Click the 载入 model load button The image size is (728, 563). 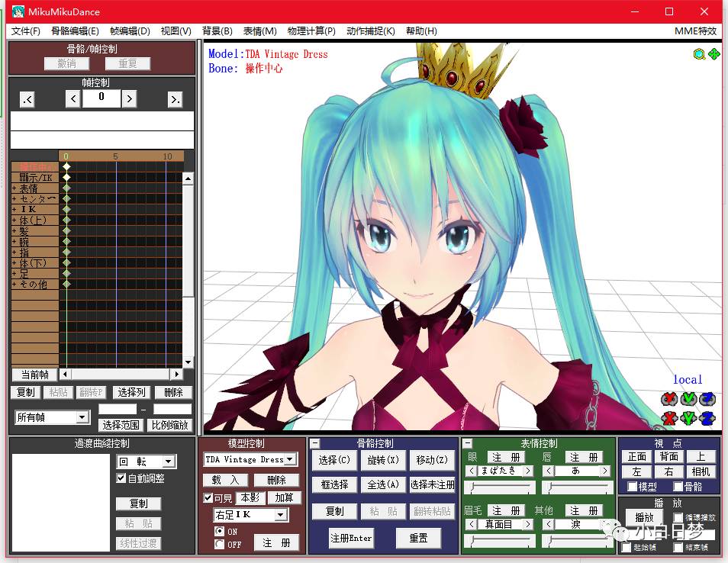pyautogui.click(x=225, y=480)
